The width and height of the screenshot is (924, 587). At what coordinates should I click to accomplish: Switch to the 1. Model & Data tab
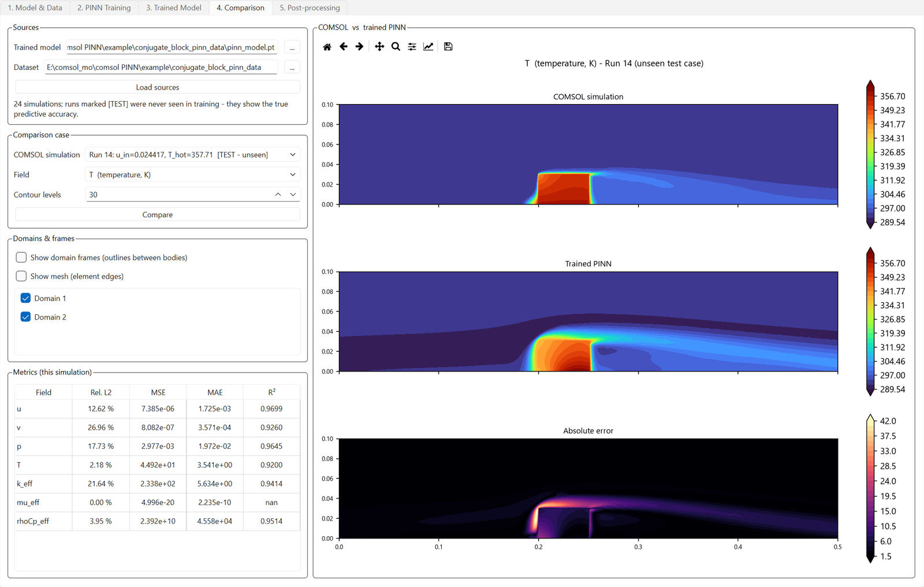click(35, 8)
